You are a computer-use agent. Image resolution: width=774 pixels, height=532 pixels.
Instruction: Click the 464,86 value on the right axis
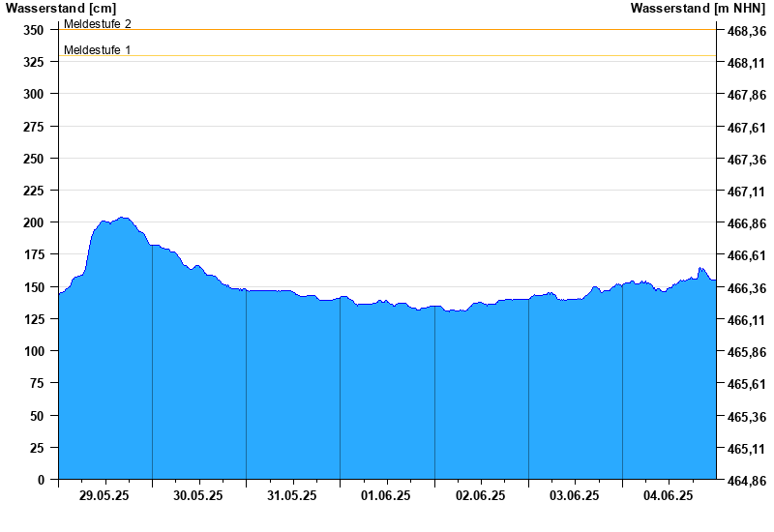747,481
